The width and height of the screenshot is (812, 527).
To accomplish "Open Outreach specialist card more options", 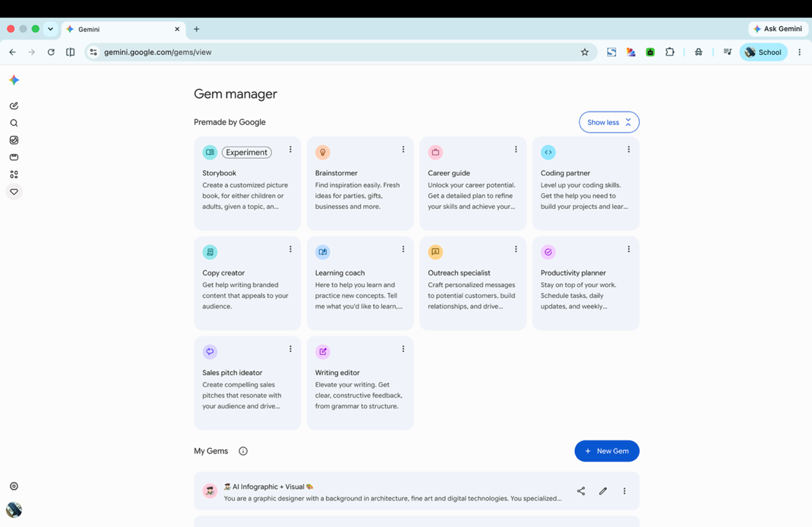I will (516, 249).
